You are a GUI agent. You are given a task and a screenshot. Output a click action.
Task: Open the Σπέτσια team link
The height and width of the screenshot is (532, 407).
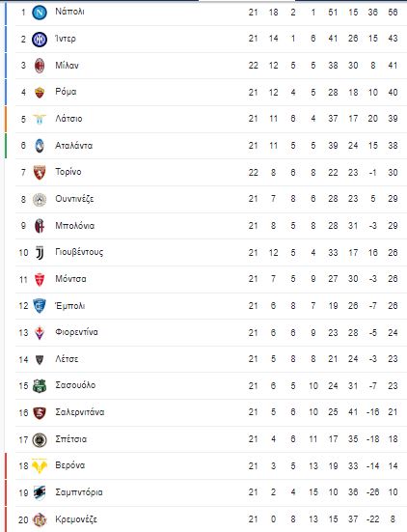point(70,439)
